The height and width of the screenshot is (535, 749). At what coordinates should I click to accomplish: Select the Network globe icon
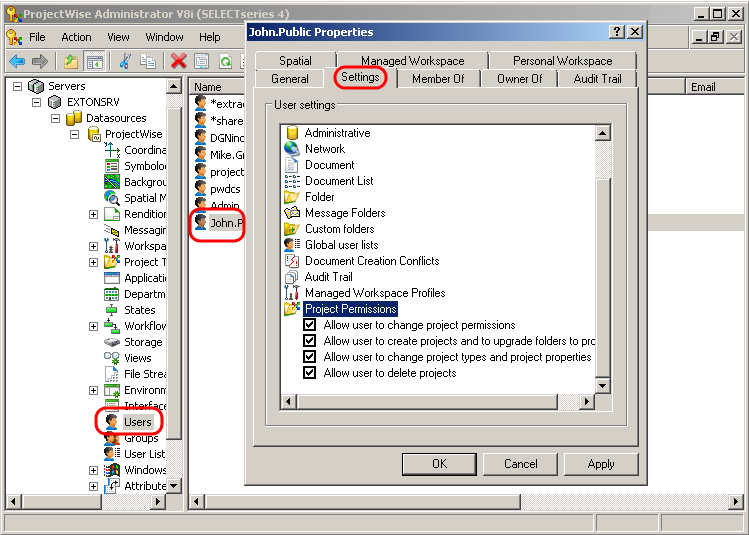tap(292, 149)
